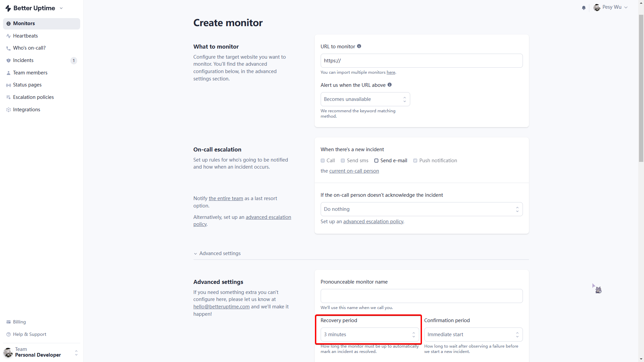Open the Do nothing escalation dropdown
The height and width of the screenshot is (362, 644).
[x=421, y=209]
